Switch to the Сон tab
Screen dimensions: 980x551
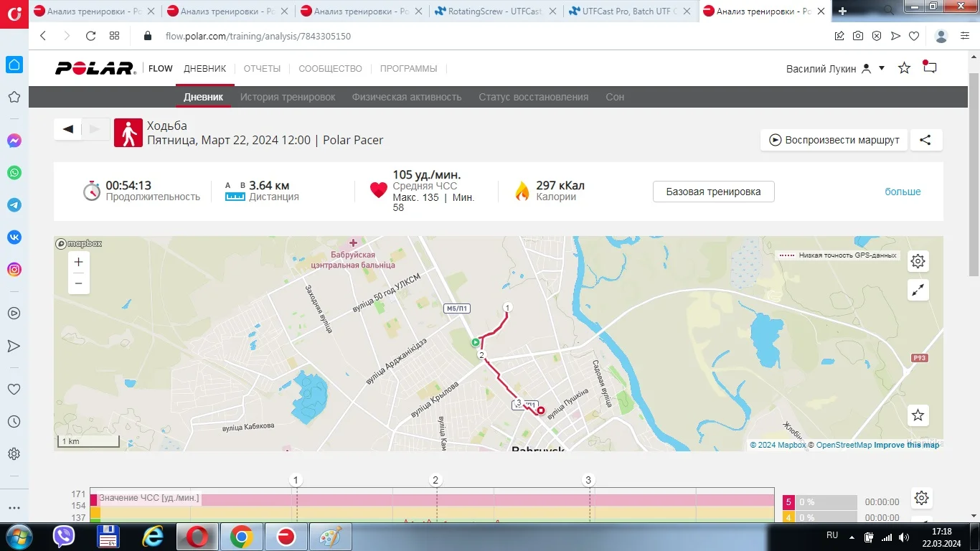(615, 97)
